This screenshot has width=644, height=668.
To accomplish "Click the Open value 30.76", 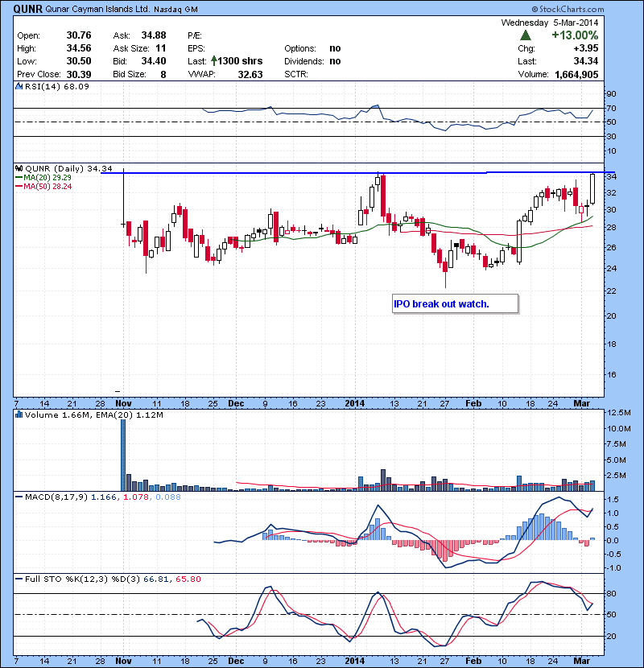I will pyautogui.click(x=79, y=35).
